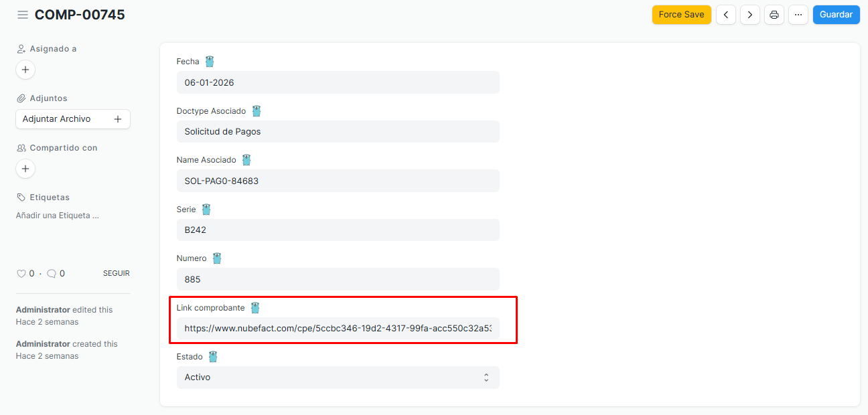Go to previous document arrow

tap(726, 15)
